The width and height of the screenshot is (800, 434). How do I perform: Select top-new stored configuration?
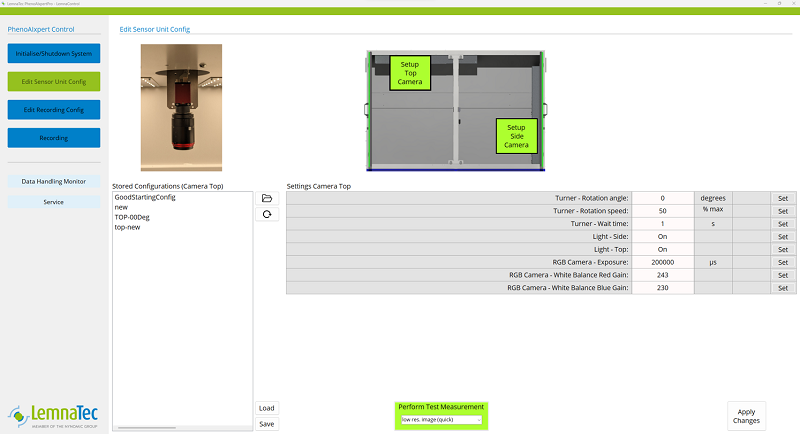[127, 227]
